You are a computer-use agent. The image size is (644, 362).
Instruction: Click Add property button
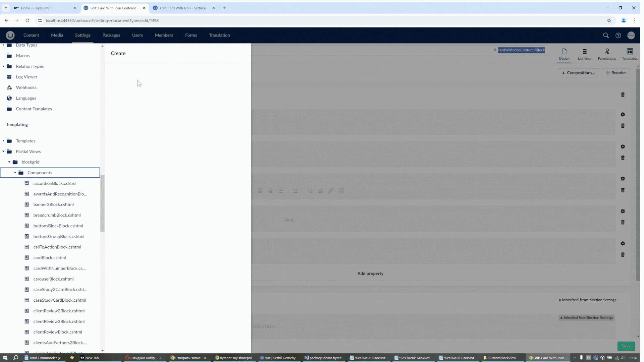pyautogui.click(x=371, y=273)
